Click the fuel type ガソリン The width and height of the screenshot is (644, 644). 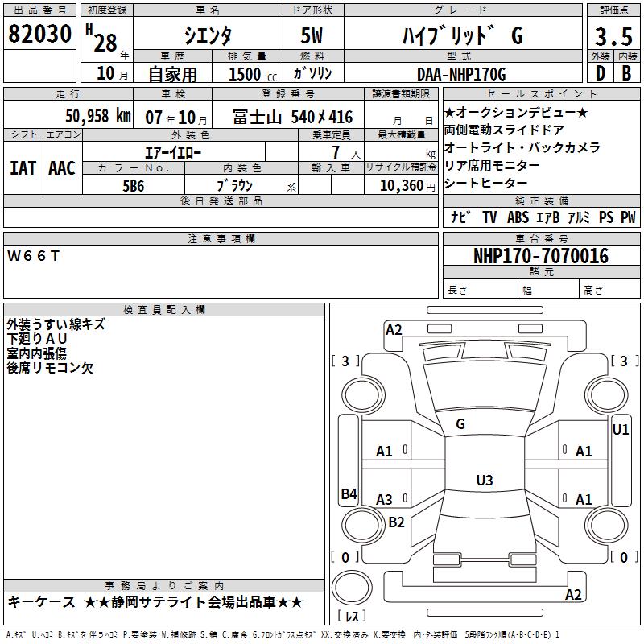pos(312,73)
